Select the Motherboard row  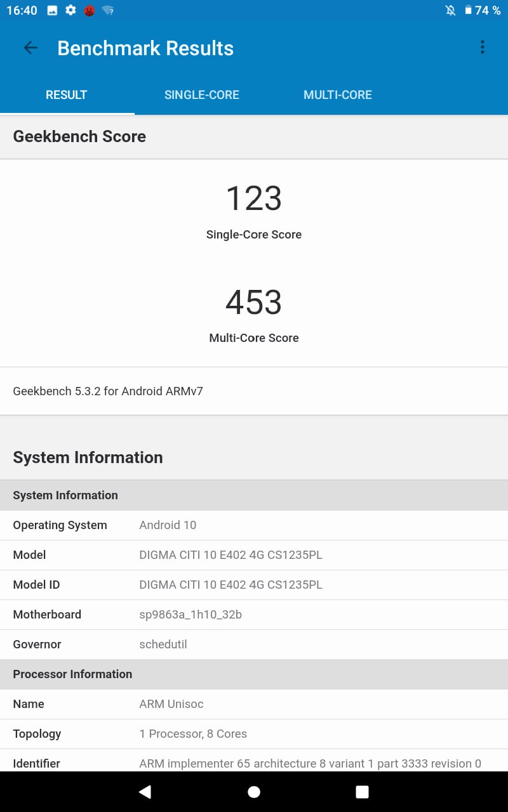[254, 614]
